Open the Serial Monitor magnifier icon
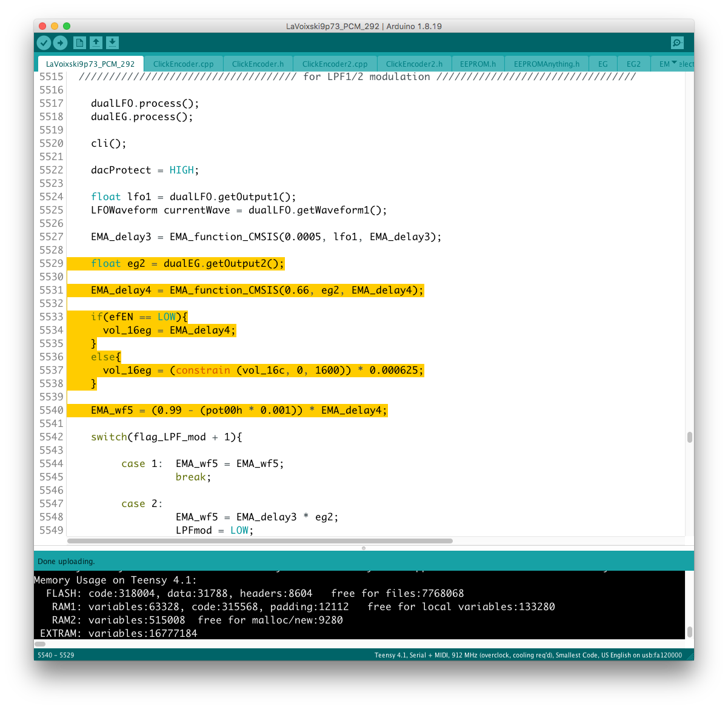This screenshot has width=728, height=709. (677, 42)
